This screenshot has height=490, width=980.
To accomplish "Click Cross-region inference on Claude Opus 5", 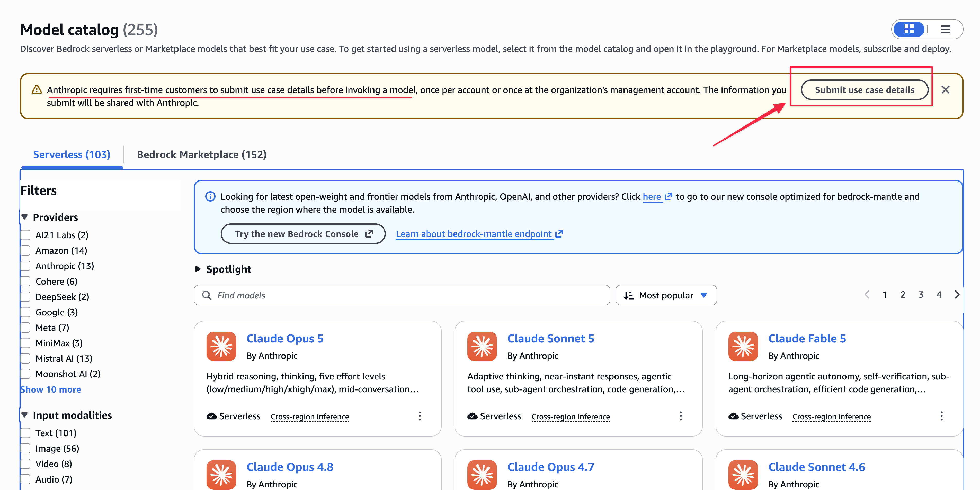I will (x=310, y=417).
